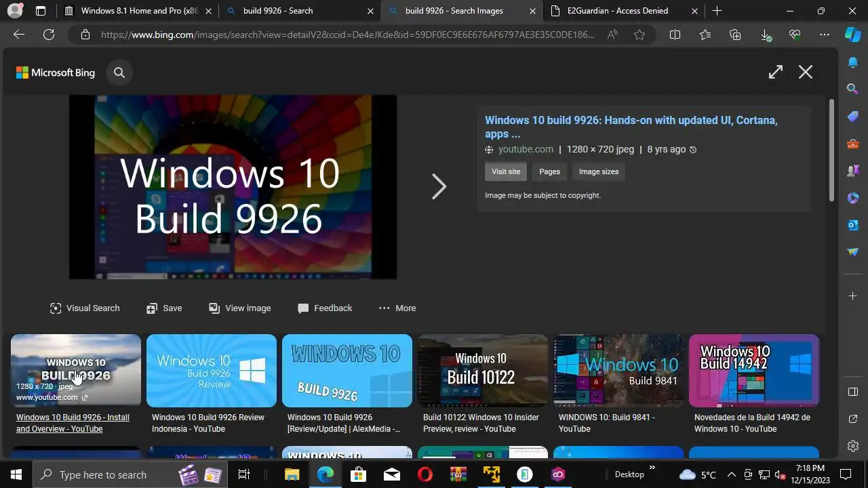
Task: Open Windows 10 Build 9926 Review Indonesia thumbnail
Action: tap(212, 371)
